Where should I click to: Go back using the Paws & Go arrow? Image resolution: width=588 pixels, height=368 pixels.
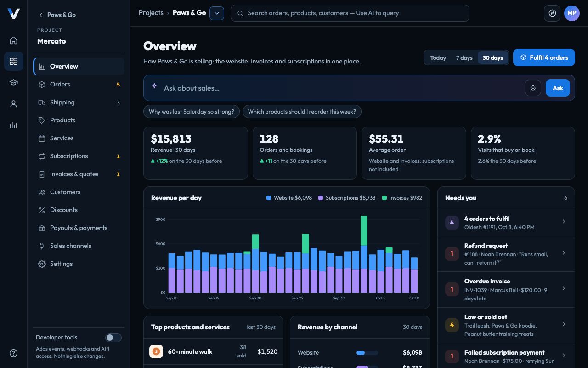click(57, 15)
